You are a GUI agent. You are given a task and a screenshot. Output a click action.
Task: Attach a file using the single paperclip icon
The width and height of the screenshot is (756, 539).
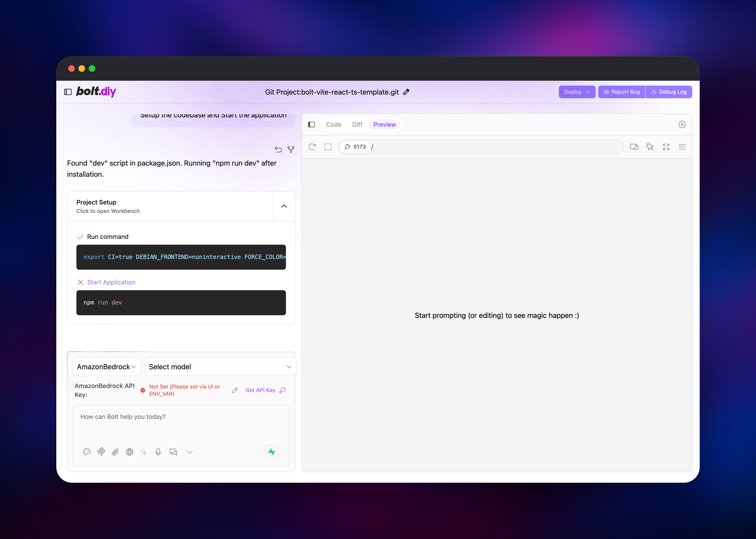(x=115, y=452)
